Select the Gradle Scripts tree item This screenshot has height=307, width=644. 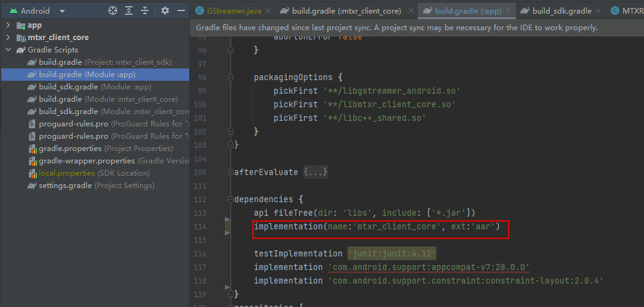pyautogui.click(x=52, y=50)
